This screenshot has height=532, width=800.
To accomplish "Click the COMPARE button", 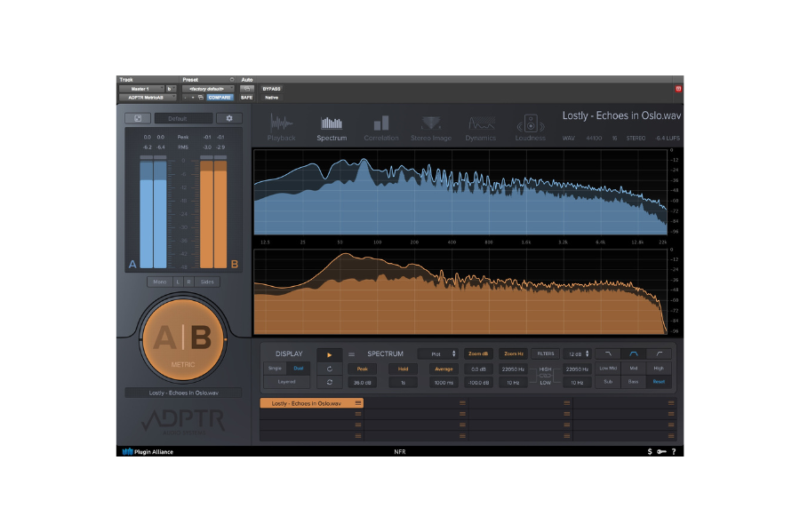I will coord(220,98).
